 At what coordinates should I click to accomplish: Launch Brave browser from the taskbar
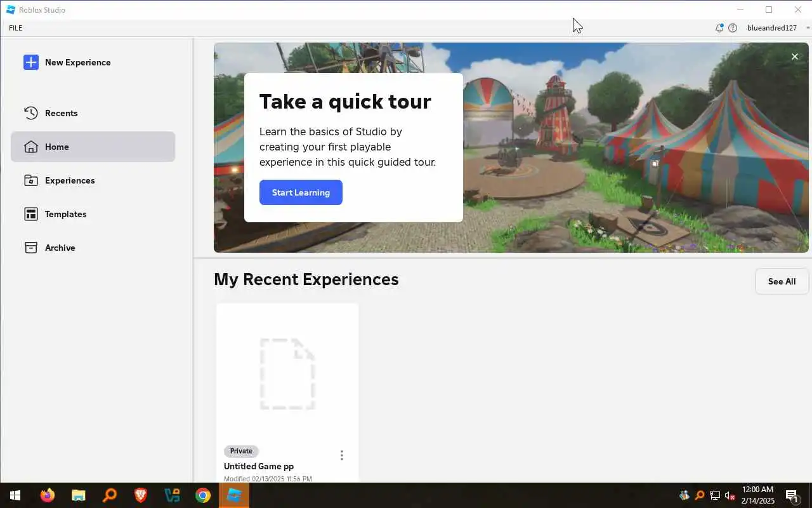click(x=141, y=495)
